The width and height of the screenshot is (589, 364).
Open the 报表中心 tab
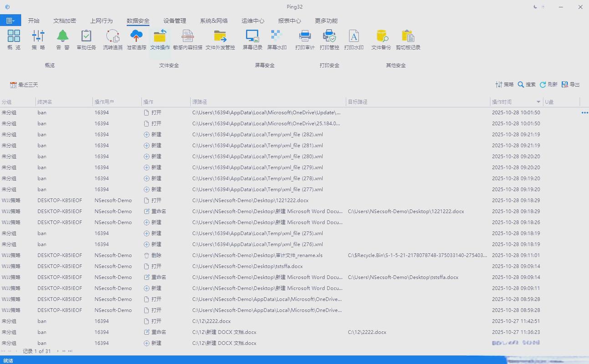[289, 20]
